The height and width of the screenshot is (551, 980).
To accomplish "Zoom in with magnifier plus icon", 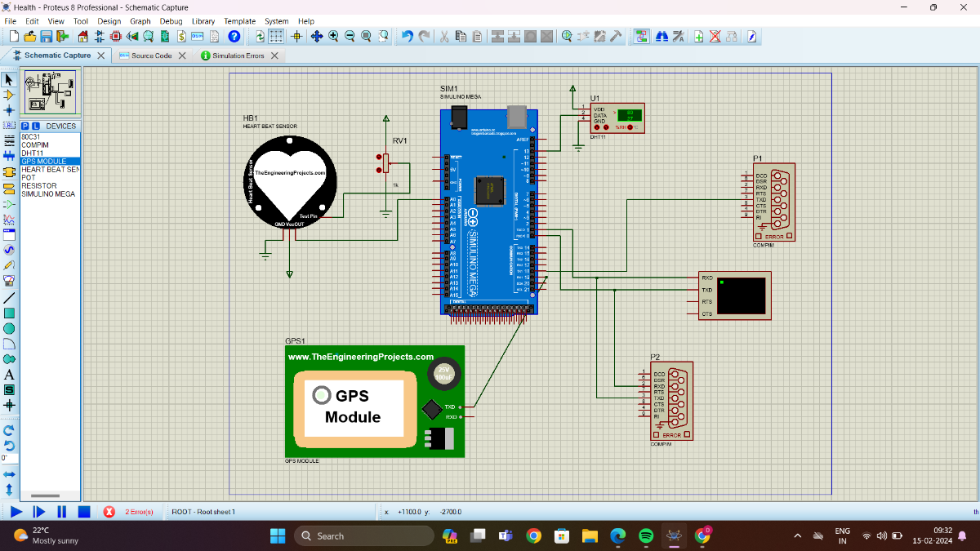I will point(333,37).
